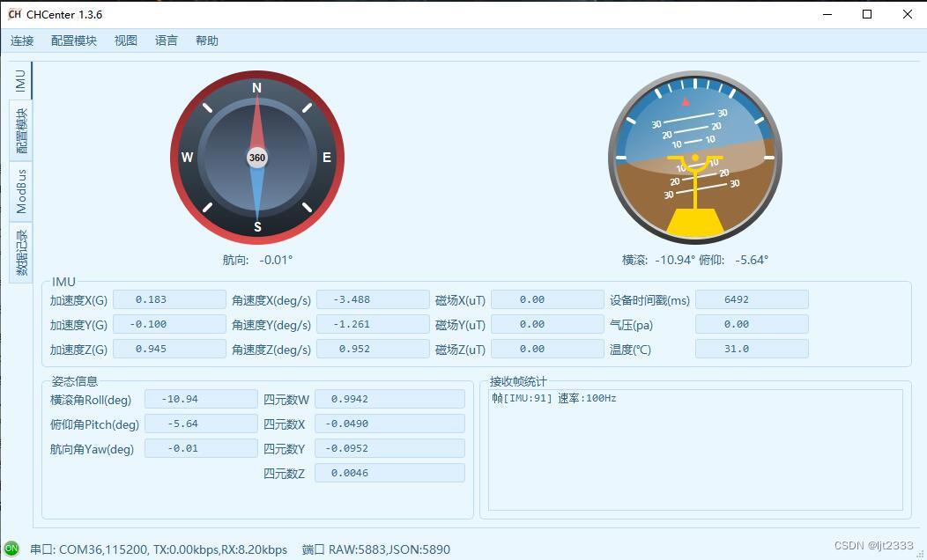This screenshot has width=927, height=560.
Task: Maximize the CHCenter window
Action: 867,14
